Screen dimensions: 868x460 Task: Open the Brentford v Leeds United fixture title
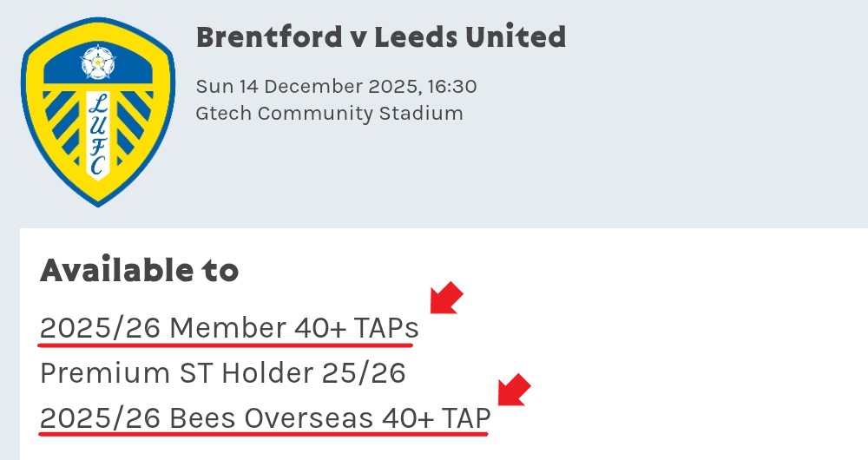click(x=380, y=37)
